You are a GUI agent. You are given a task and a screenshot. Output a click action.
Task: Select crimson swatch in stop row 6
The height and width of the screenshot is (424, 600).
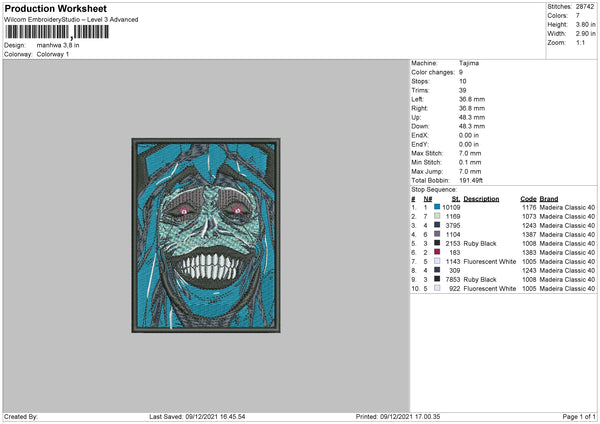[x=437, y=252]
